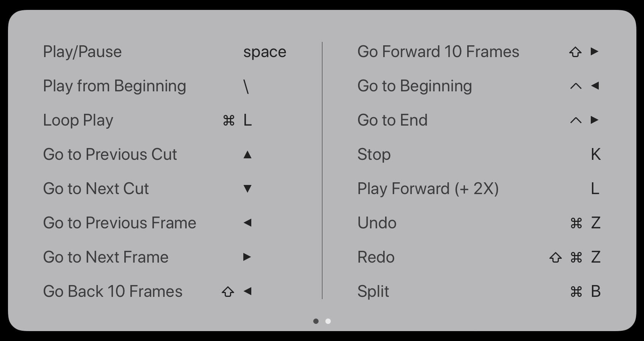The width and height of the screenshot is (644, 341).
Task: Click the Play/Pause label
Action: pyautogui.click(x=82, y=52)
